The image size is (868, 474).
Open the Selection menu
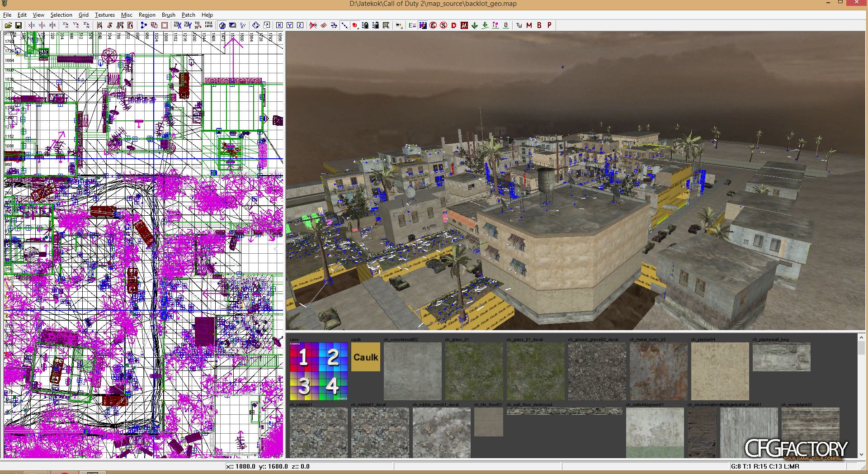click(x=61, y=15)
